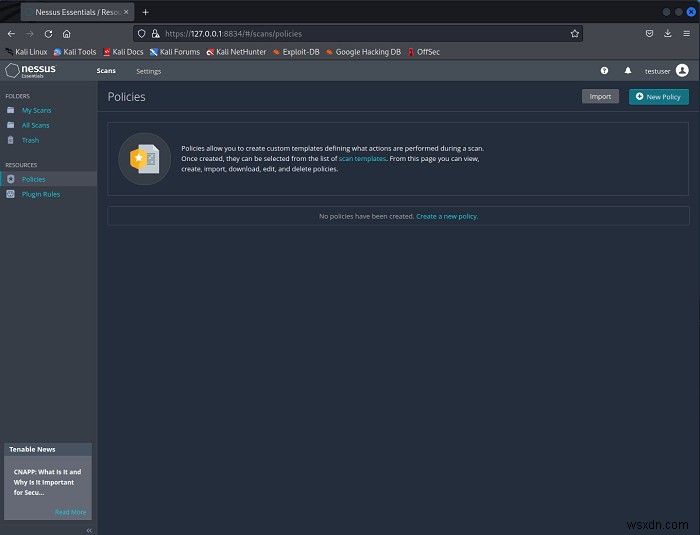
Task: Open the browser downloads icon
Action: [x=668, y=33]
